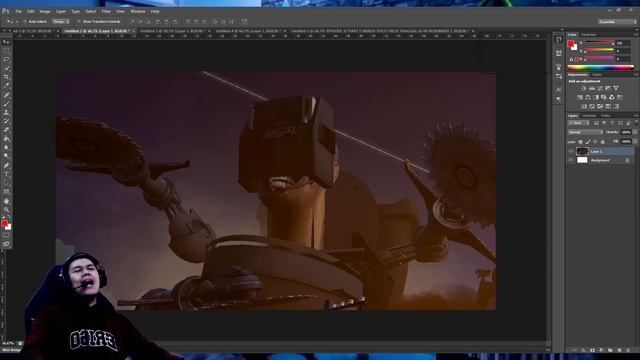Toggle lock transparent pixels

(x=581, y=142)
